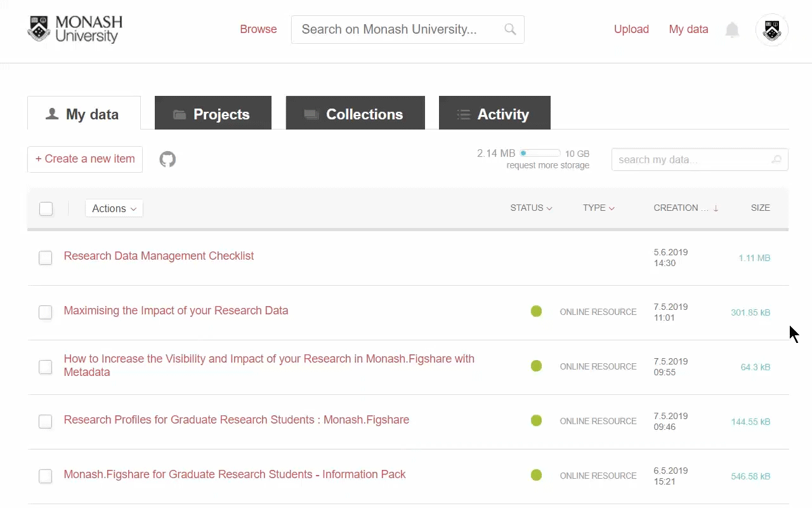812x508 pixels.
Task: Click Upload in the top navigation
Action: (x=631, y=29)
